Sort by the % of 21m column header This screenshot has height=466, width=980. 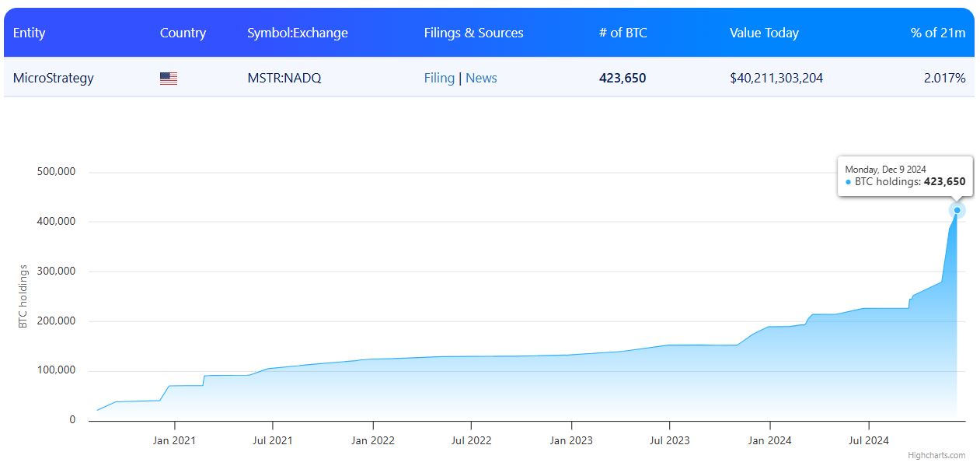coord(938,33)
